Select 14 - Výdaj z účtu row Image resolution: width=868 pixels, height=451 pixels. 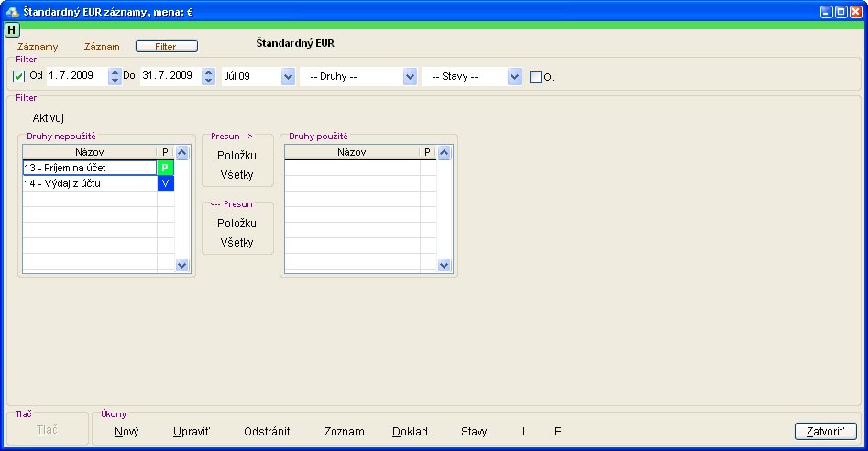[89, 183]
